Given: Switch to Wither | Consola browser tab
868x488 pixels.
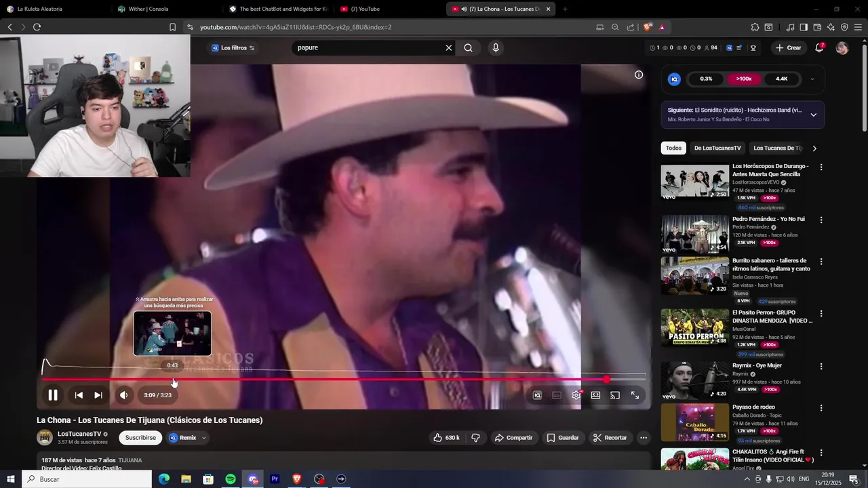Looking at the screenshot, I should click(x=166, y=9).
